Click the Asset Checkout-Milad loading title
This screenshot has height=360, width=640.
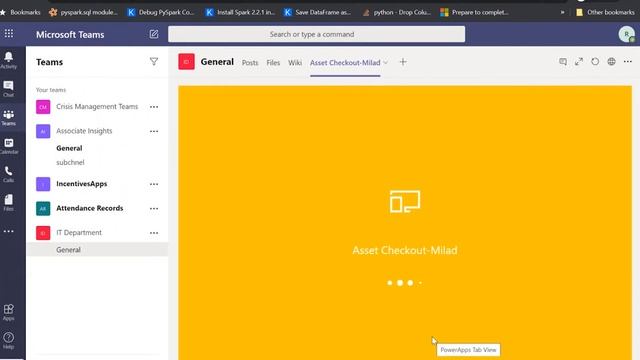405,250
